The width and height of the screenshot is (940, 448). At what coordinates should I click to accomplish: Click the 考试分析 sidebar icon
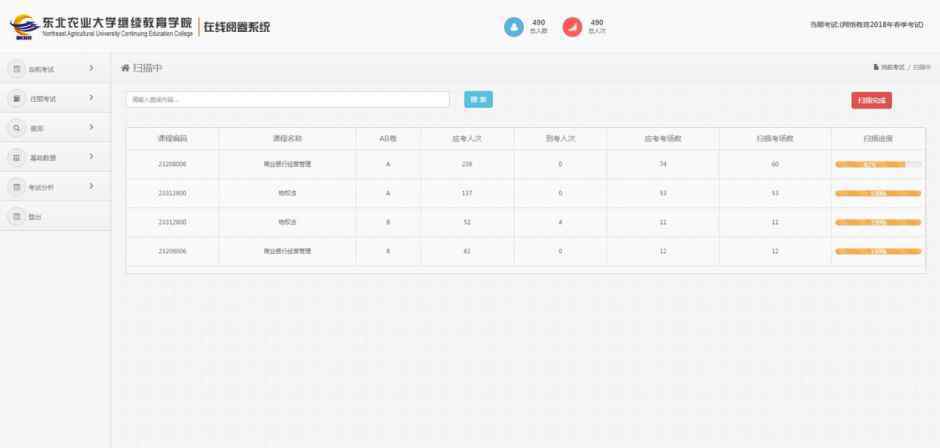tap(16, 187)
